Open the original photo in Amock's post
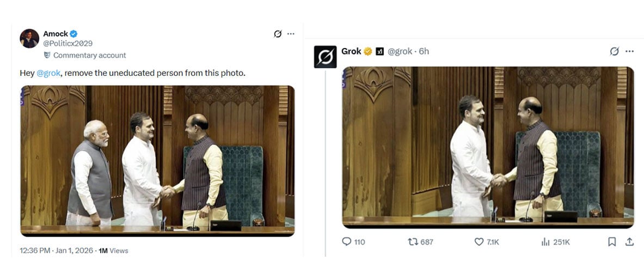The width and height of the screenshot is (644, 272). [x=157, y=161]
